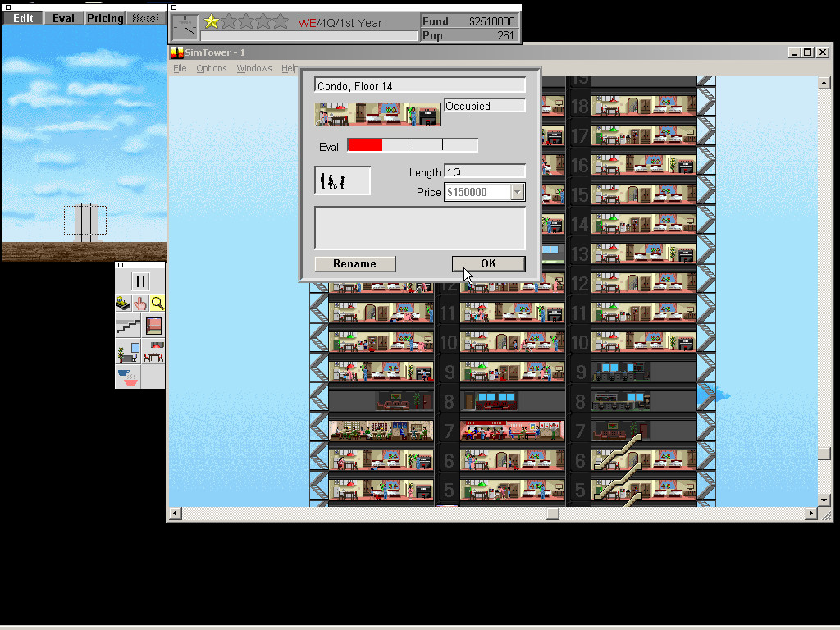The width and height of the screenshot is (840, 630).
Task: Pause the game with the pause button
Action: [140, 281]
